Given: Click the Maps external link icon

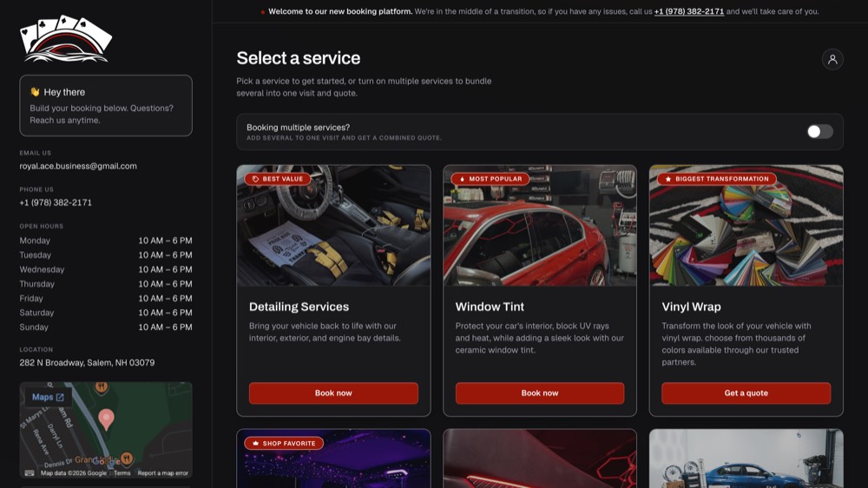Looking at the screenshot, I should [x=60, y=397].
